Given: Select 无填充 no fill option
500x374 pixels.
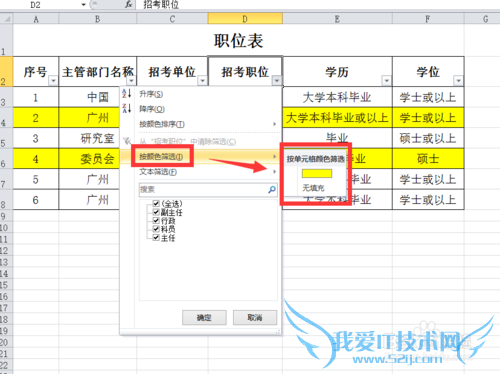Looking at the screenshot, I should click(313, 188).
